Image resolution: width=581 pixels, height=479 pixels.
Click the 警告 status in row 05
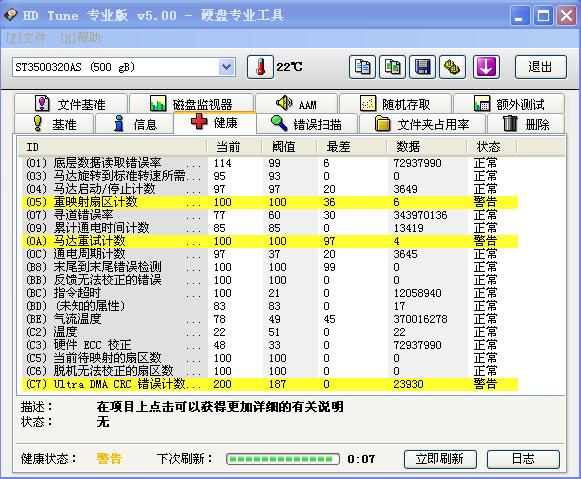click(485, 202)
